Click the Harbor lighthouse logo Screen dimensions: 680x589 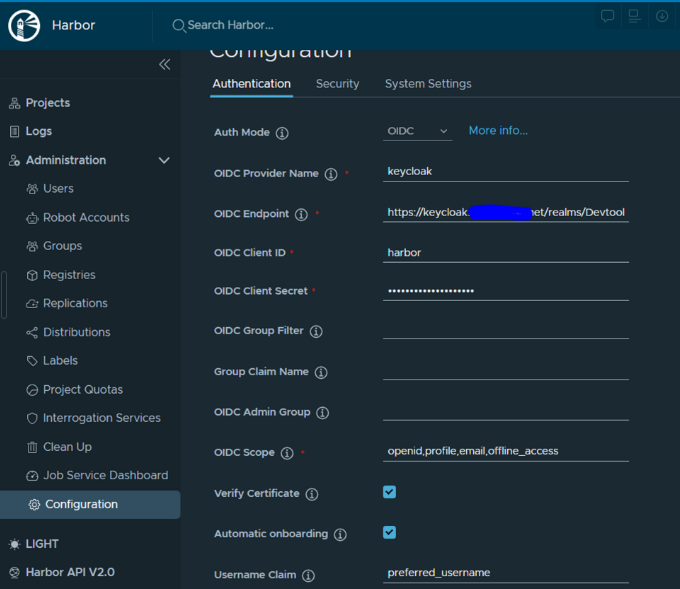[24, 26]
